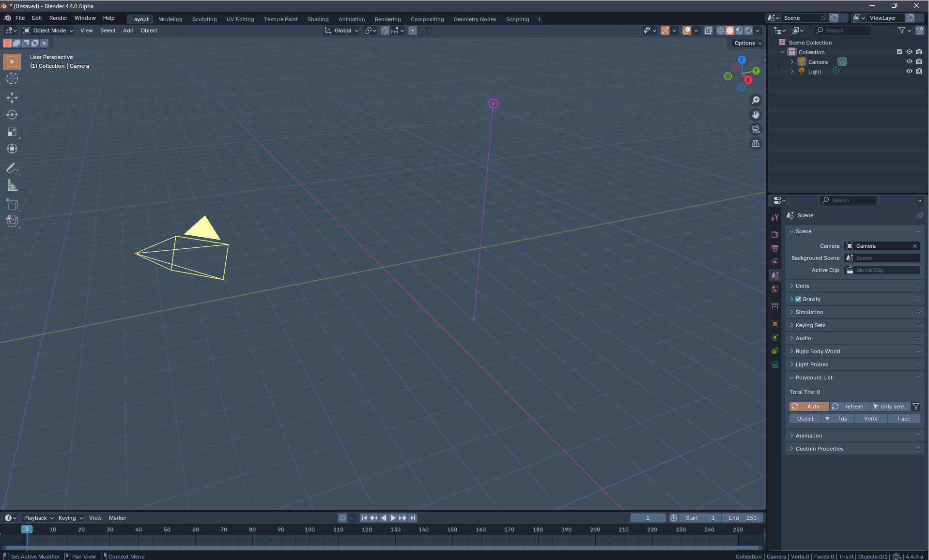929x560 pixels.
Task: Toggle the camera view icon
Action: 755,129
